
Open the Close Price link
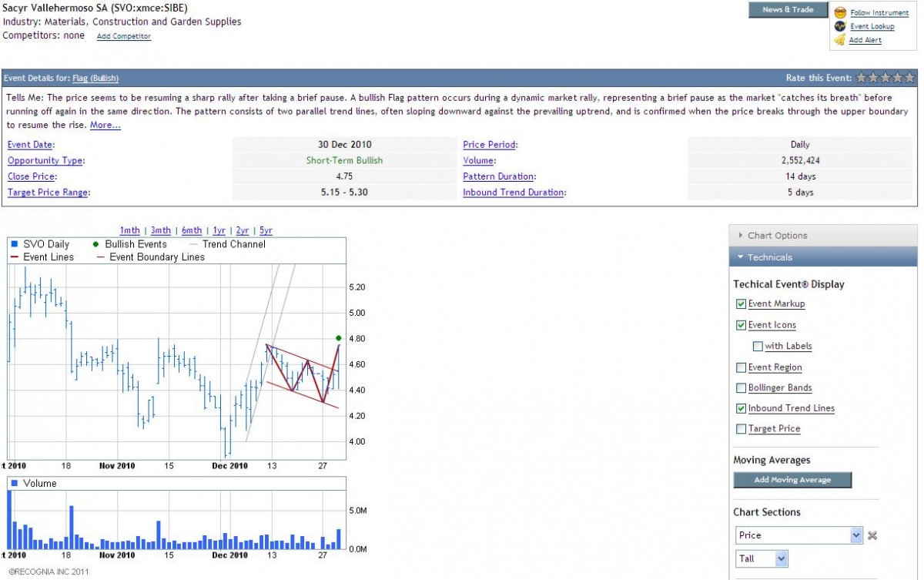tap(31, 176)
